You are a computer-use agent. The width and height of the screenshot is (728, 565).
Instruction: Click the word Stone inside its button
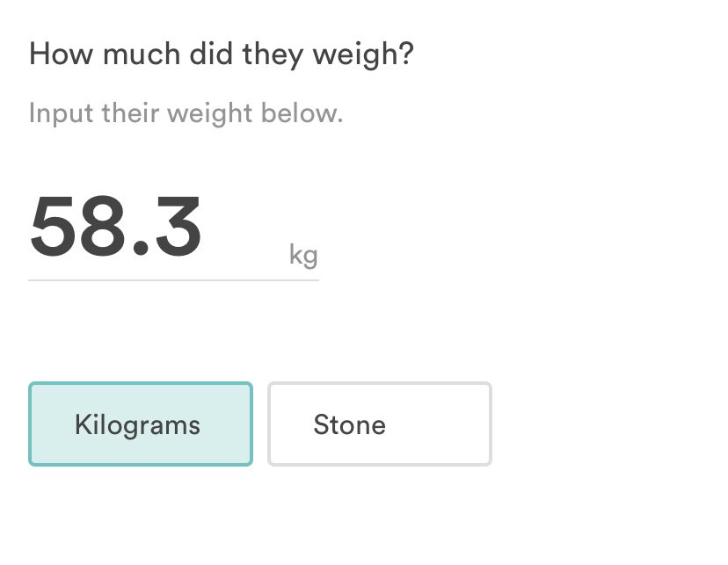point(350,425)
